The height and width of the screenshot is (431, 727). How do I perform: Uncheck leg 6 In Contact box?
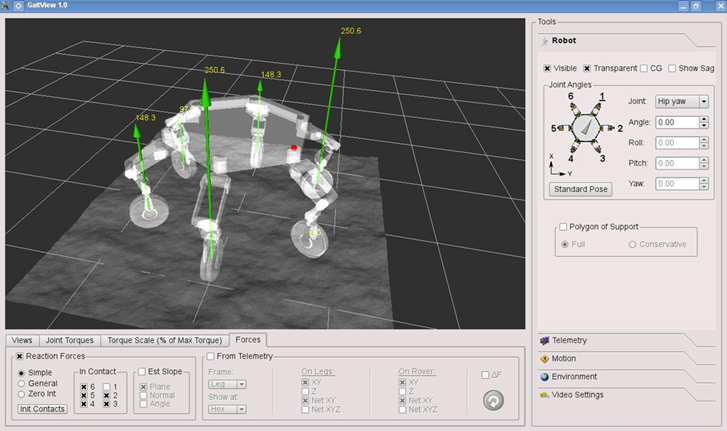[83, 387]
